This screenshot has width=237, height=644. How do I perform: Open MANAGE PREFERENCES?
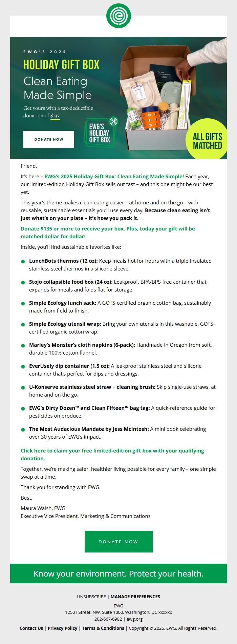coord(135,597)
